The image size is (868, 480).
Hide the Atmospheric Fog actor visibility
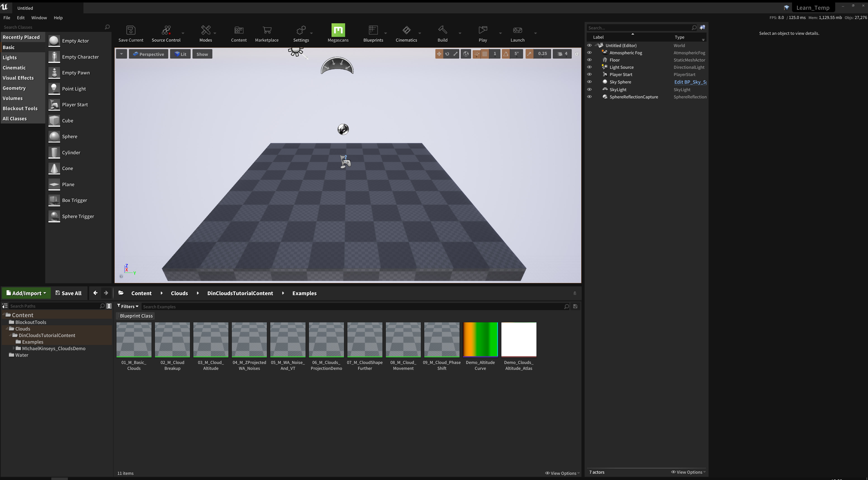[x=589, y=52]
